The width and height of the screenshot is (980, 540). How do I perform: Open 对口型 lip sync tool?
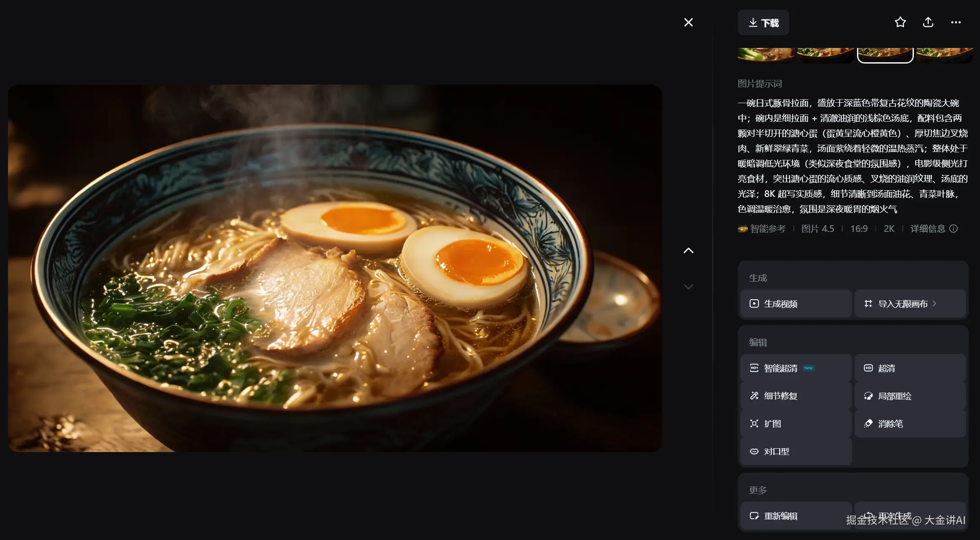click(x=796, y=452)
